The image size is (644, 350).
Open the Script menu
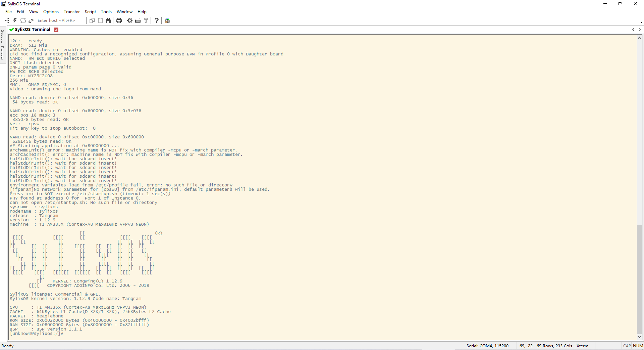(90, 11)
